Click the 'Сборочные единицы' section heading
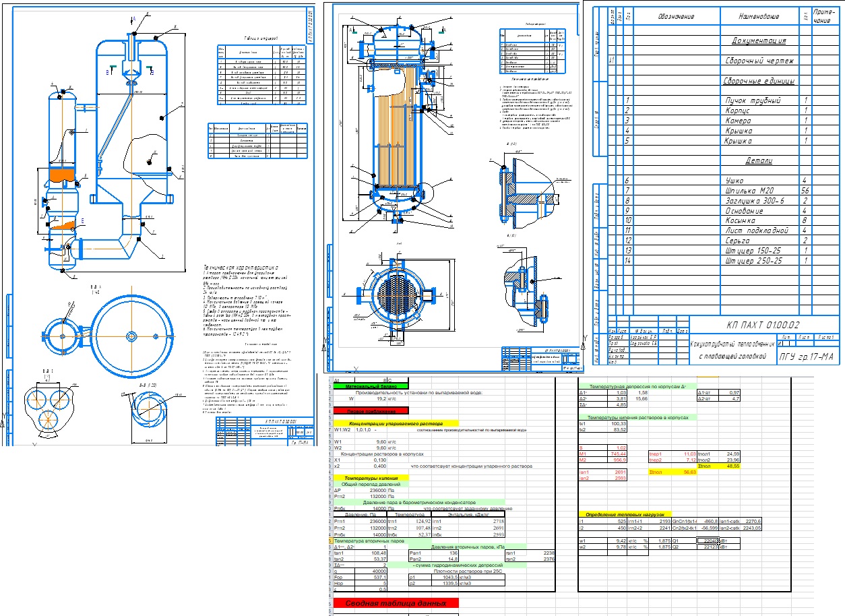 pyautogui.click(x=759, y=81)
